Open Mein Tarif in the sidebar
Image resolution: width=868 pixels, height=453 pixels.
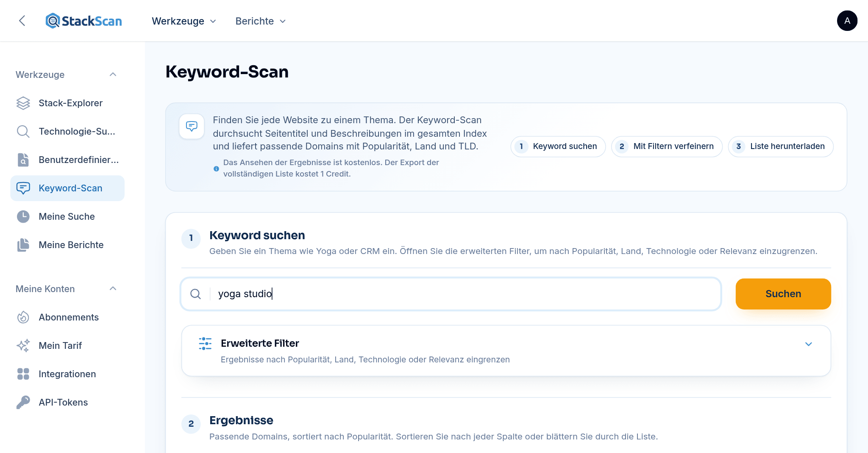[67, 345]
